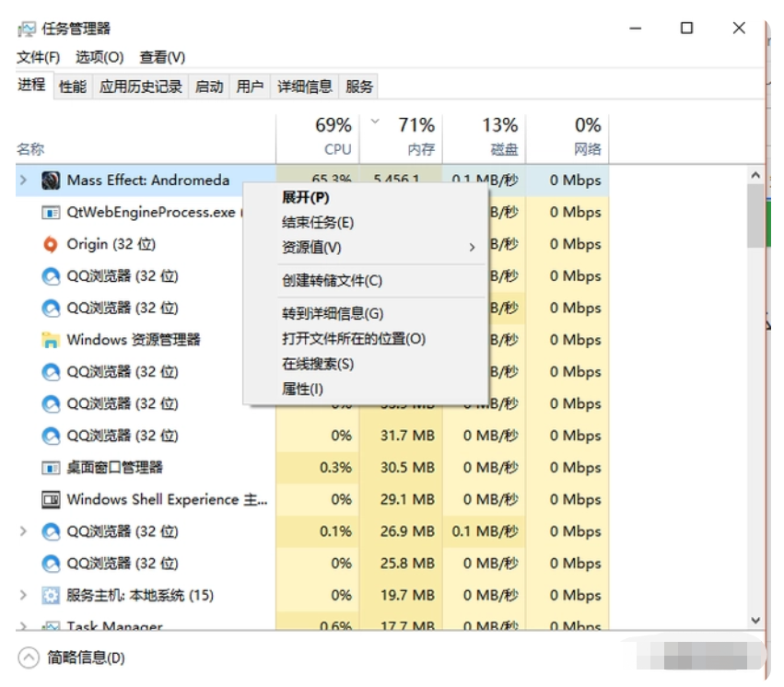Open the 资源值(V) submenu arrow
This screenshot has width=784, height=687.
(x=472, y=248)
